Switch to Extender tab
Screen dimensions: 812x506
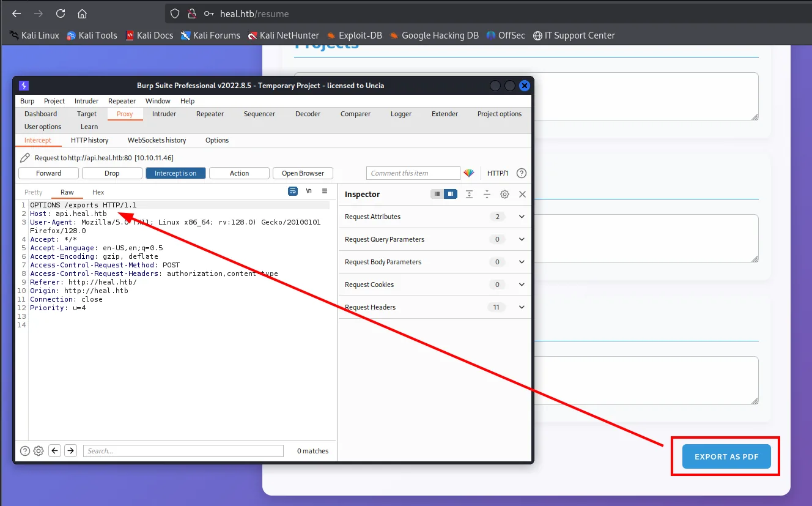445,114
